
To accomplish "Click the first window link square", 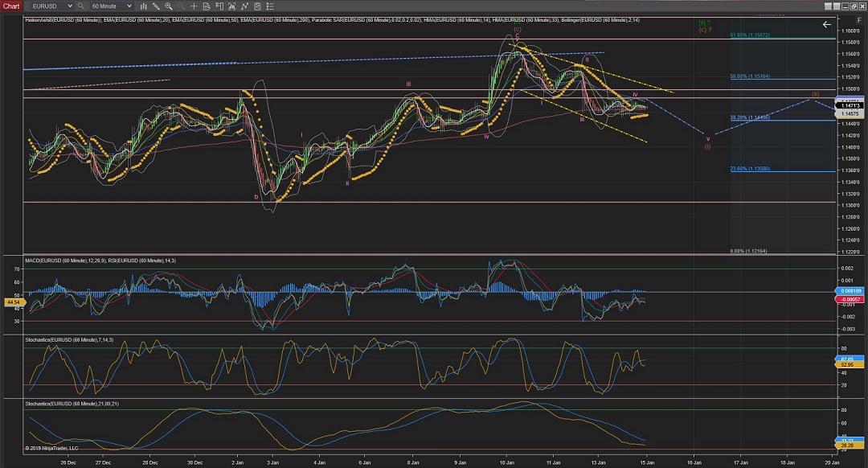I will click(828, 6).
